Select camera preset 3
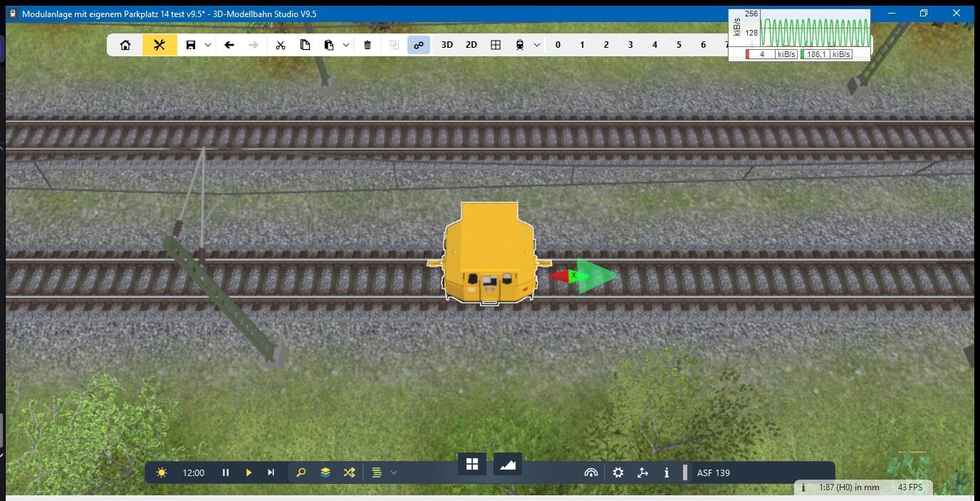The width and height of the screenshot is (980, 501). tap(630, 45)
